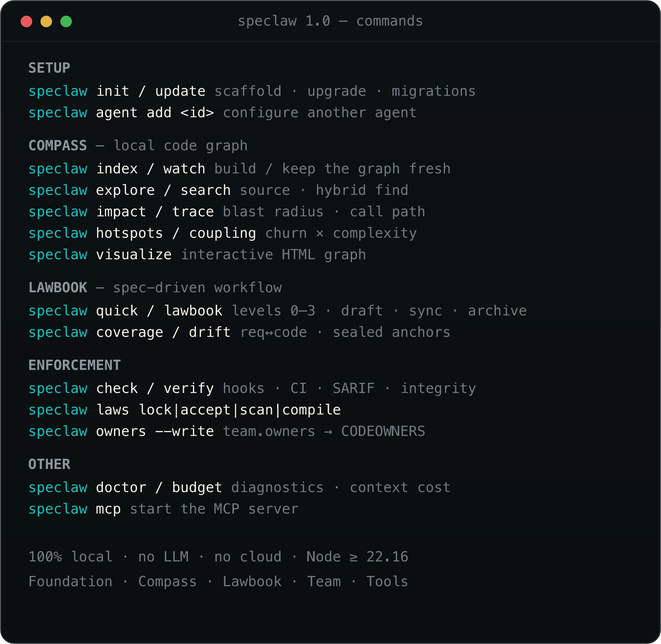The width and height of the screenshot is (661, 644).
Task: Click the 'check / verify' command
Action: (155, 388)
